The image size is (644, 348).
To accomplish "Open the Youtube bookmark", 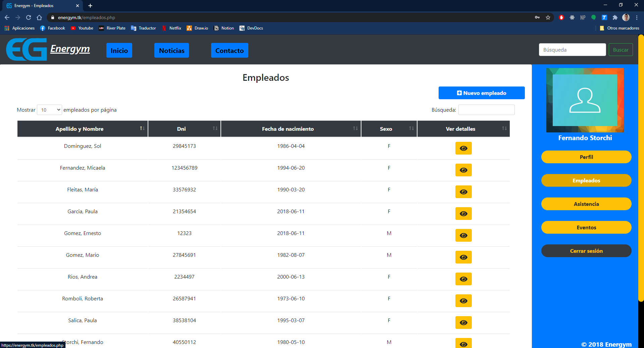I will (x=82, y=28).
